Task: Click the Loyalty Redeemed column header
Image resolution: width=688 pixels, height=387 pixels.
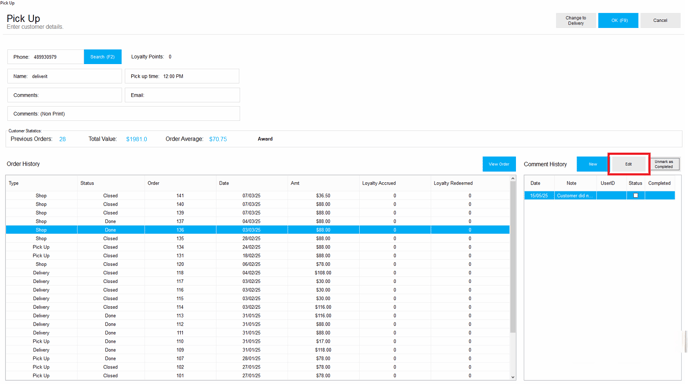Action: coord(470,183)
